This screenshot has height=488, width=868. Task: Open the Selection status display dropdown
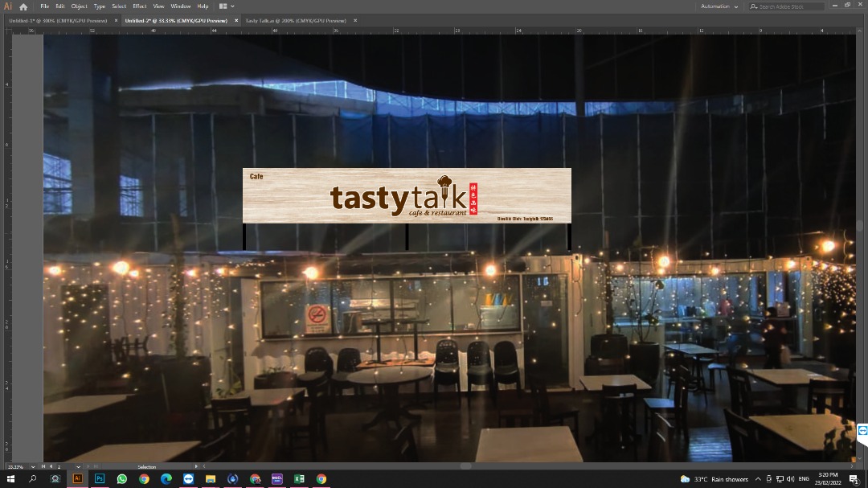(195, 465)
